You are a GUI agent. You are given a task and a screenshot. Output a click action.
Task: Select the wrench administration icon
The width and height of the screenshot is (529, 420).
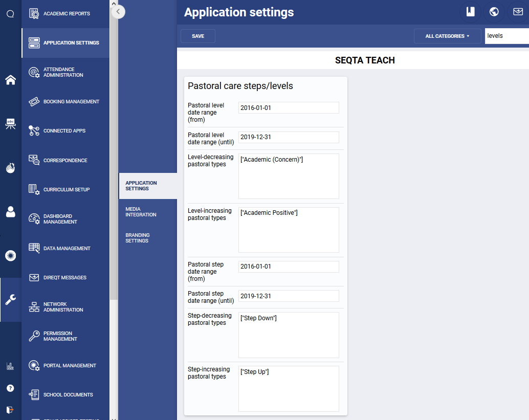click(x=10, y=299)
